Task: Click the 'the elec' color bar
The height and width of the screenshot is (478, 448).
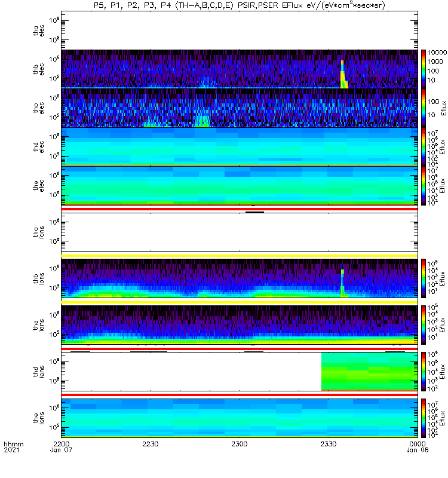Action: (424, 186)
